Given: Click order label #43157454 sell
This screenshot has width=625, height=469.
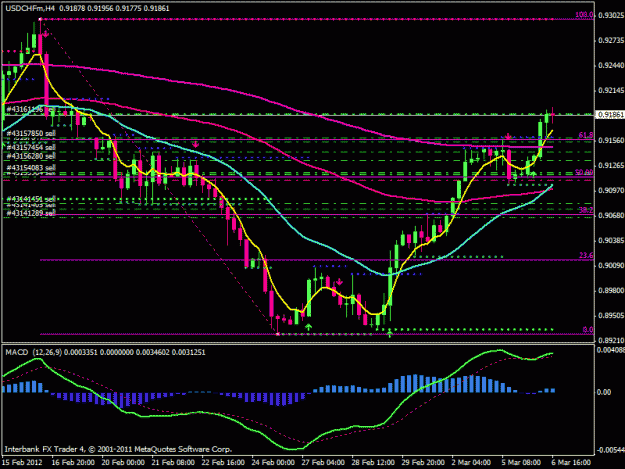Looking at the screenshot, I should click(x=31, y=148).
